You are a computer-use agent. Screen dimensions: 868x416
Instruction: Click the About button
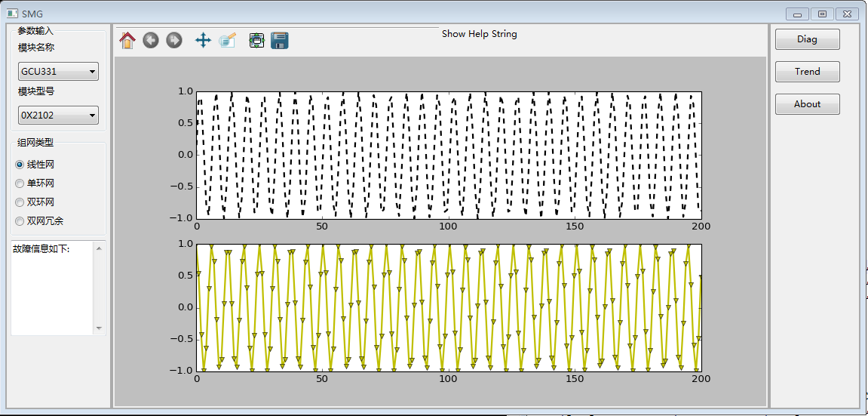click(x=807, y=104)
